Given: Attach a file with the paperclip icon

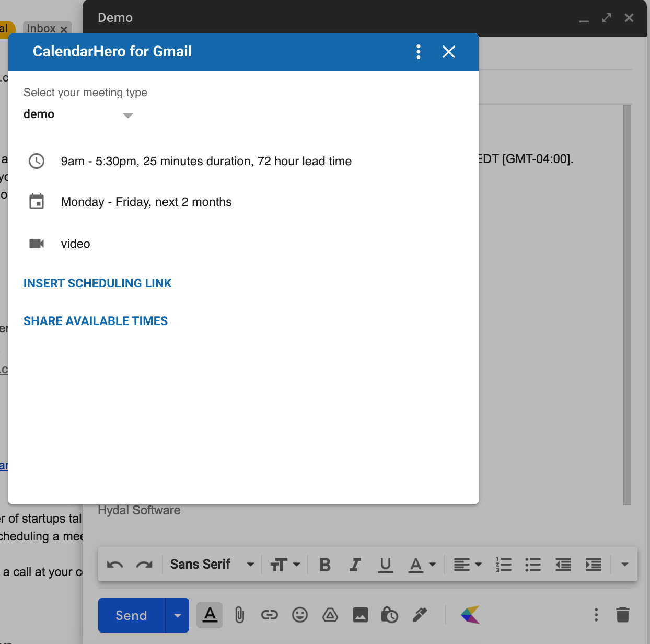Looking at the screenshot, I should 239,615.
